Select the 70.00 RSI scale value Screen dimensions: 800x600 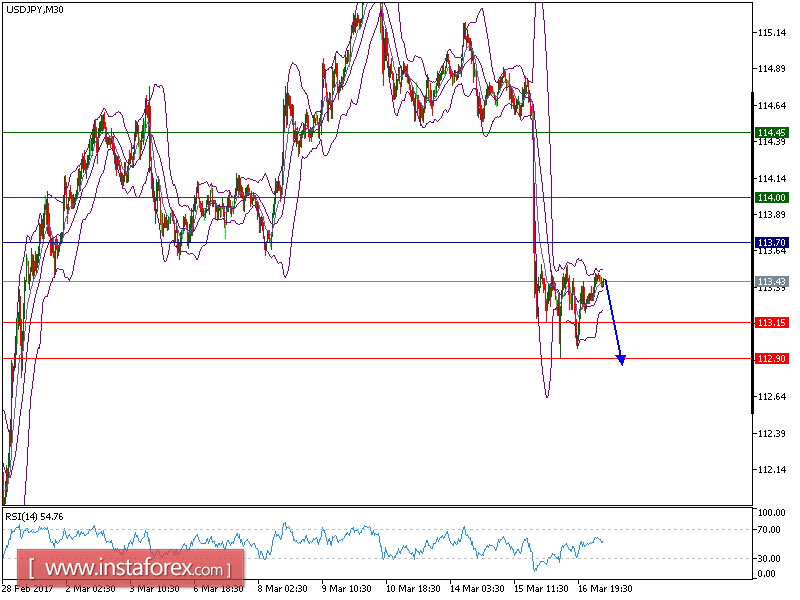769,530
